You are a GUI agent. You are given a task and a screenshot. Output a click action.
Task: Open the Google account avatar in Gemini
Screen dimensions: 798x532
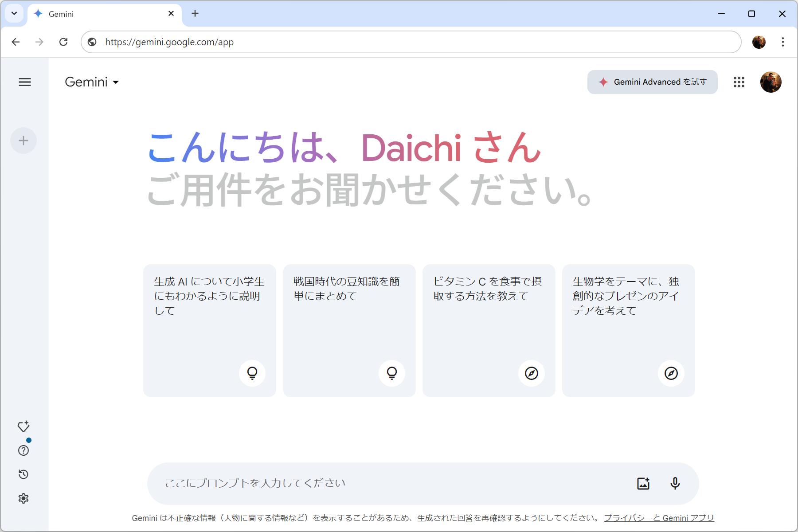771,82
